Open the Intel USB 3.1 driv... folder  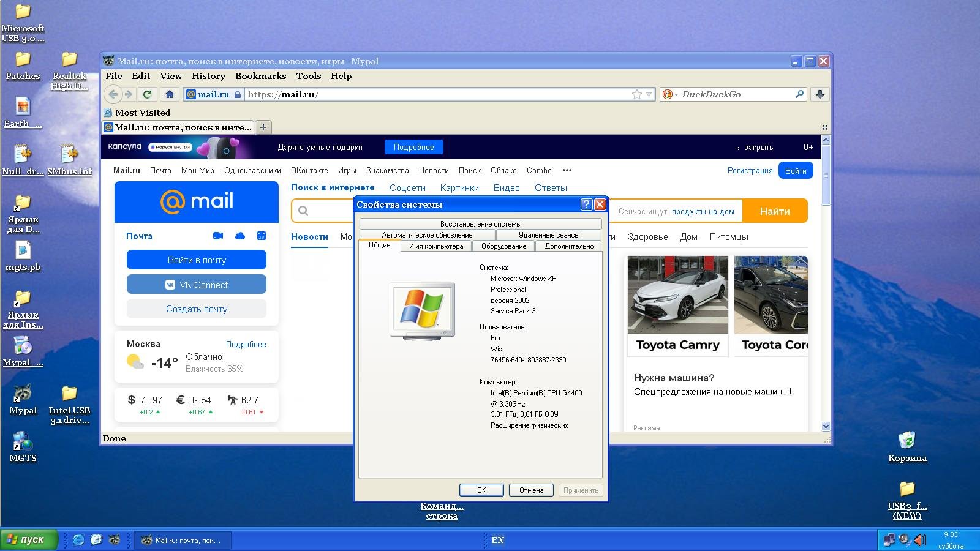pyautogui.click(x=69, y=404)
